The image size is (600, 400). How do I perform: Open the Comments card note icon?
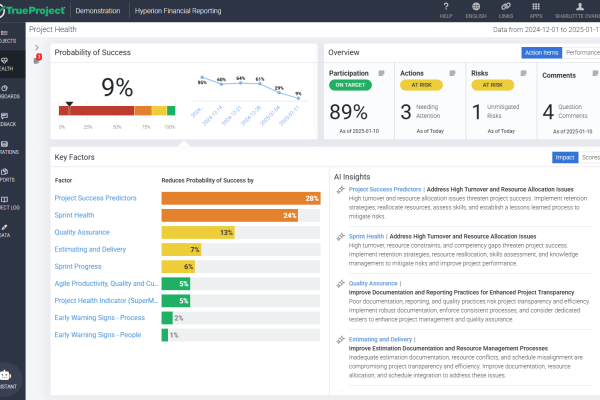click(595, 73)
